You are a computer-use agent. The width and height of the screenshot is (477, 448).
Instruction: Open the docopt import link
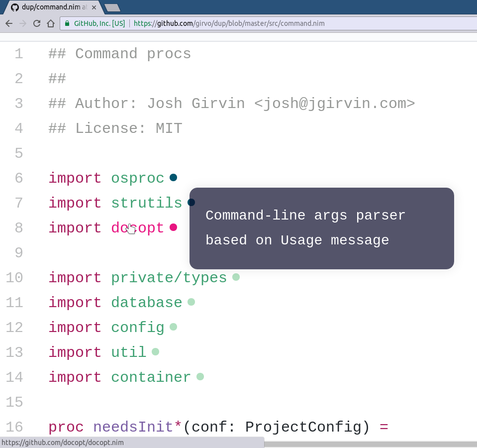click(x=137, y=228)
